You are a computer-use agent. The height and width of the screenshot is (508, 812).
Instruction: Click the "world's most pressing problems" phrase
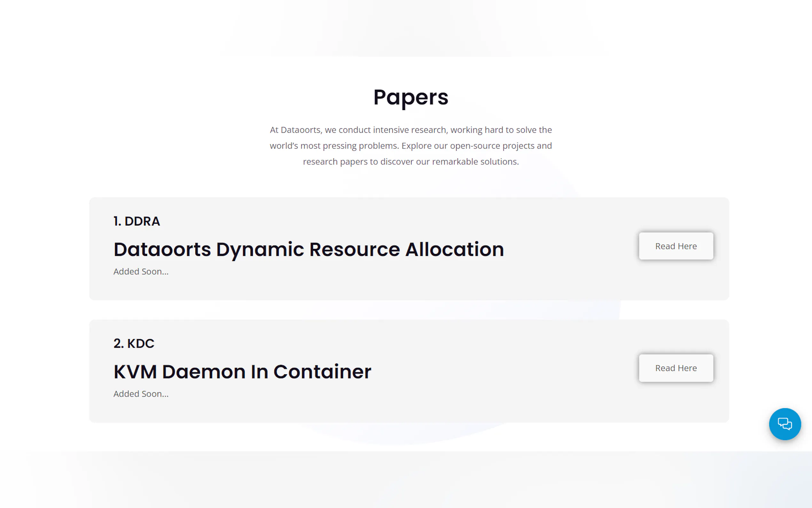point(334,146)
